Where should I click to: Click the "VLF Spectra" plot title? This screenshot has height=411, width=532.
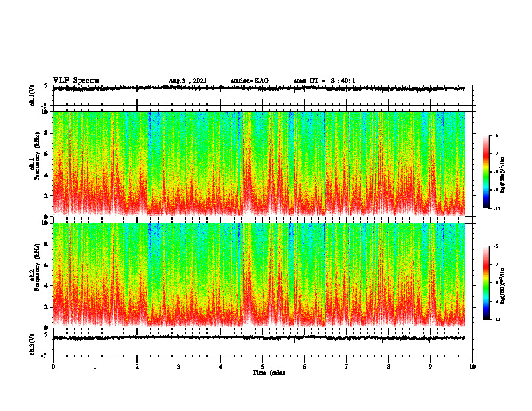click(76, 81)
